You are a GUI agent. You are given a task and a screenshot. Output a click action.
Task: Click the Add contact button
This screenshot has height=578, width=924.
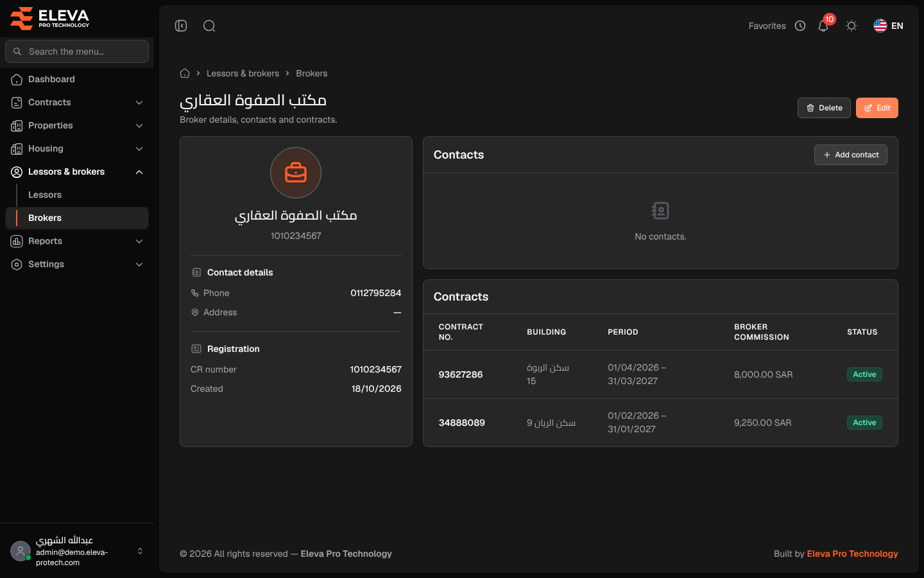(x=851, y=155)
